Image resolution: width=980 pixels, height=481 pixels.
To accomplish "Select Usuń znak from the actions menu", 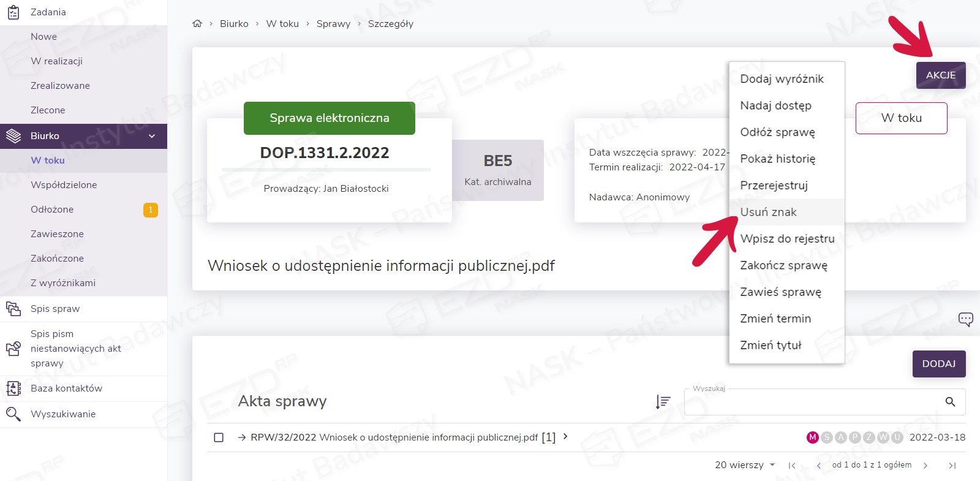I will [768, 212].
